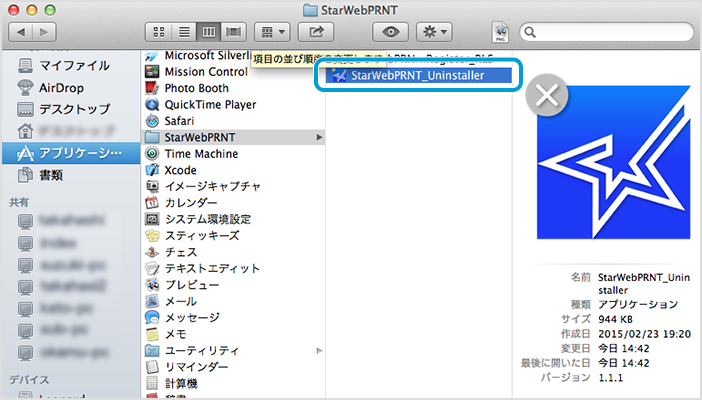Screen dimensions: 702x400
Task: Click the アプリケーション kind value
Action: [638, 305]
